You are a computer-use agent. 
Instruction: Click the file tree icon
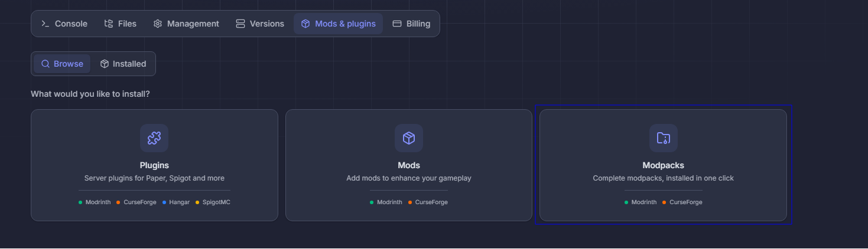pos(109,24)
